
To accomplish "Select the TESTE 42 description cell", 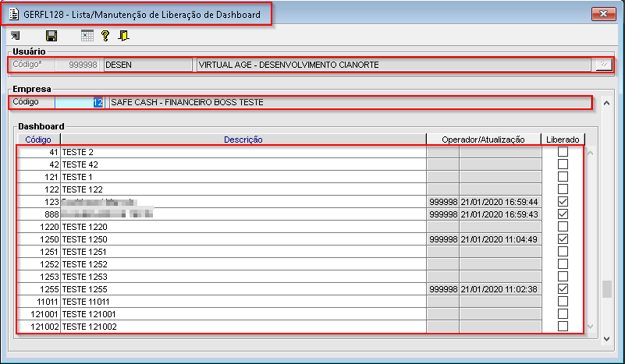I will 243,164.
